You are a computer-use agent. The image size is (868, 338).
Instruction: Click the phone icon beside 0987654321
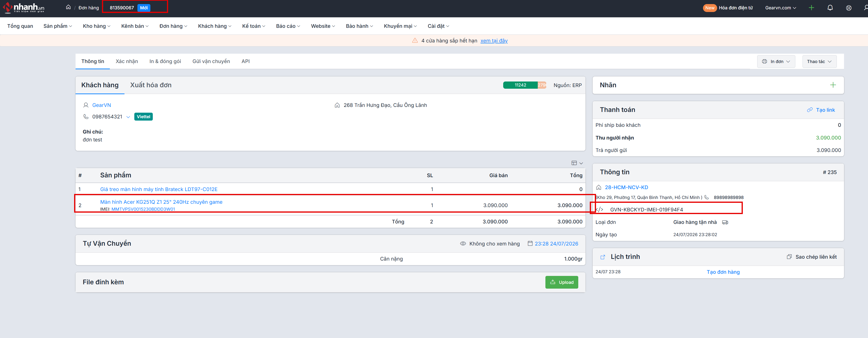click(86, 117)
